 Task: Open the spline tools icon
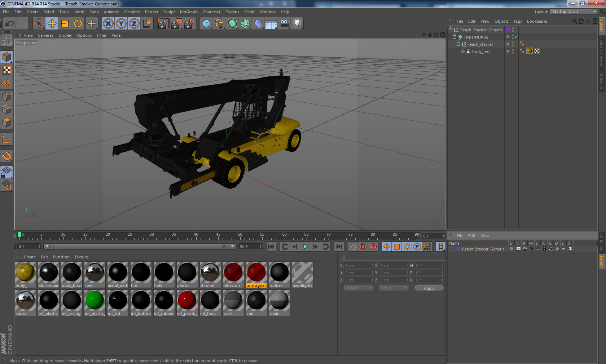pyautogui.click(x=219, y=24)
